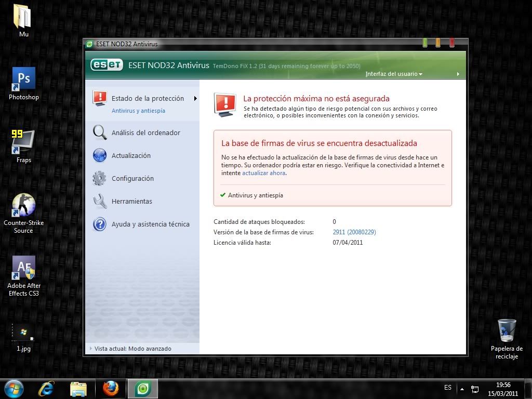Click ESET NOD32 taskbar button

tap(142, 389)
